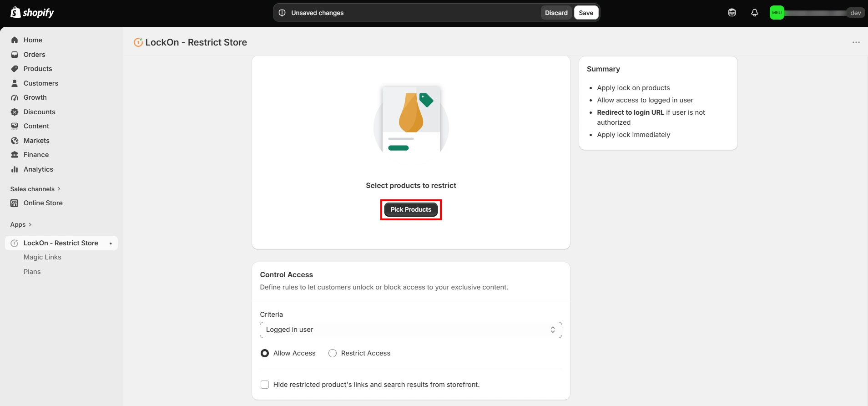Screen dimensions: 868x406
Task: Expand the Apps section
Action: click(x=21, y=224)
